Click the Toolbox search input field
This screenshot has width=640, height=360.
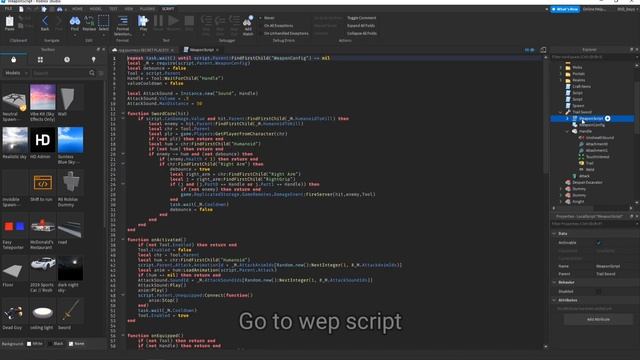(60, 73)
